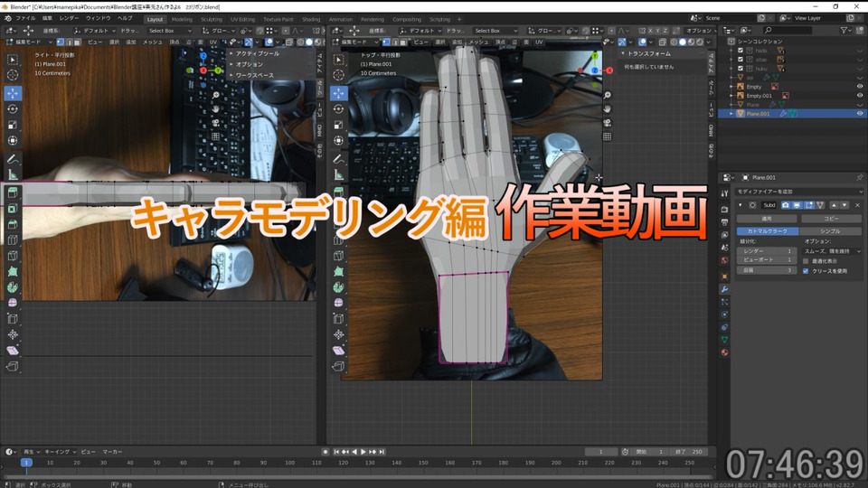Select the Move tool in right viewport

(338, 93)
